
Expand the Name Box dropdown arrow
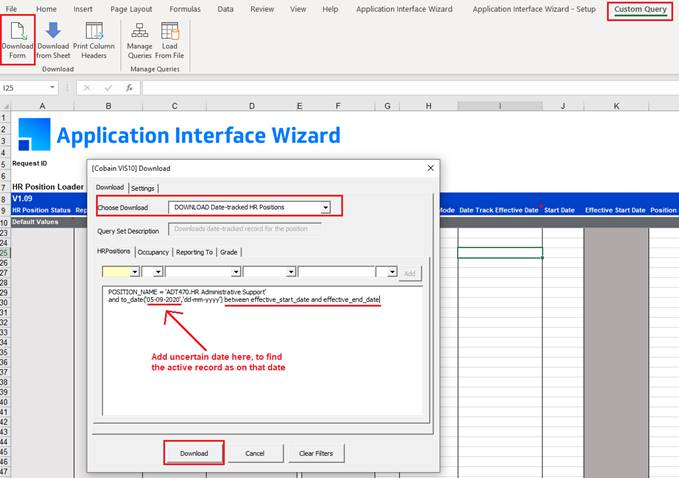coord(52,87)
